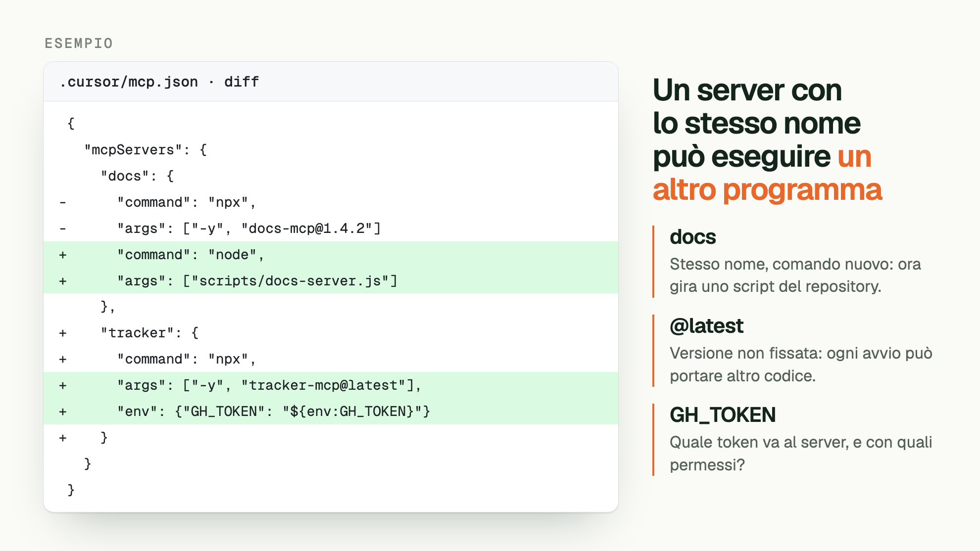
Task: Click the heading 'Un server con lo stesso nome'
Action: [x=756, y=106]
